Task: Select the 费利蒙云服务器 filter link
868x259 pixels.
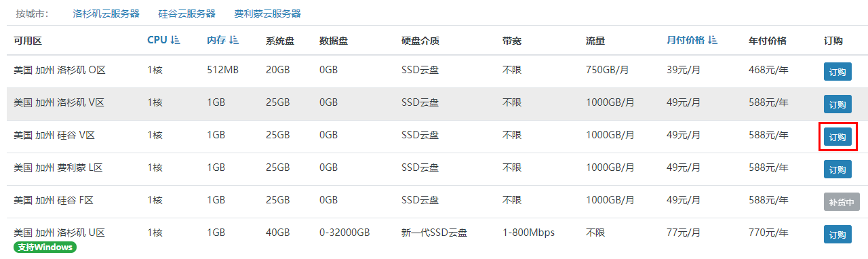Action: (x=267, y=14)
